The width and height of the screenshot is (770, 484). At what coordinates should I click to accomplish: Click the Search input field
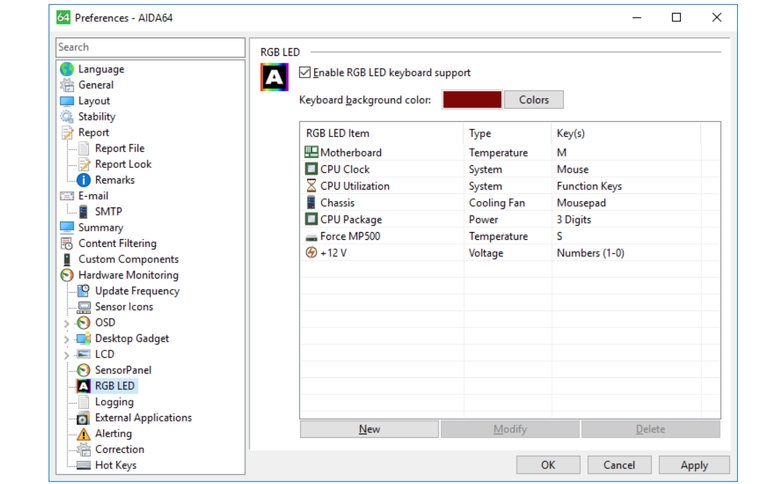pos(150,47)
